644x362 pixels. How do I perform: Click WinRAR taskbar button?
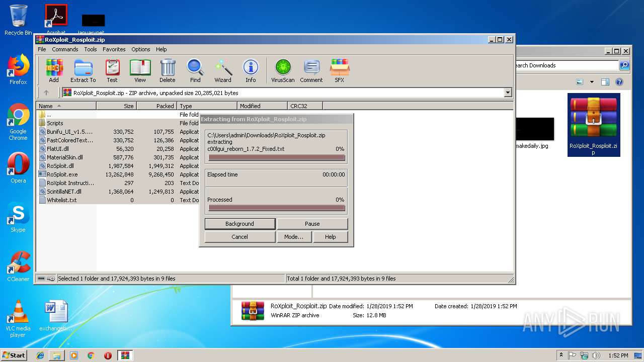[x=125, y=355]
